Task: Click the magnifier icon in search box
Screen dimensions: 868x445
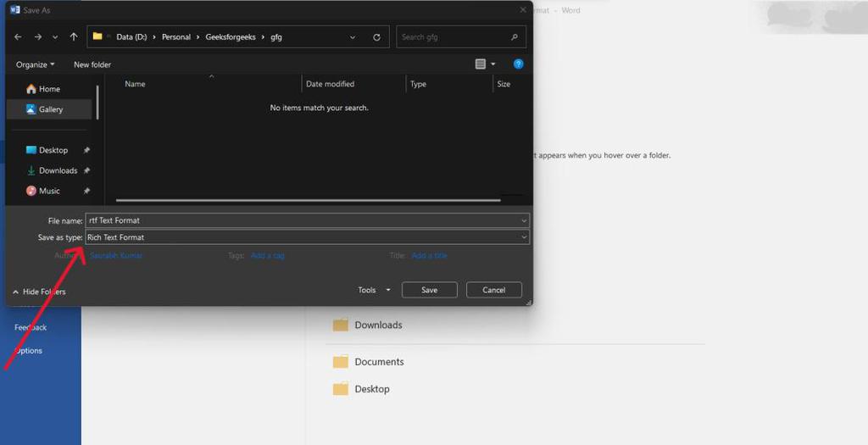Action: tap(515, 37)
